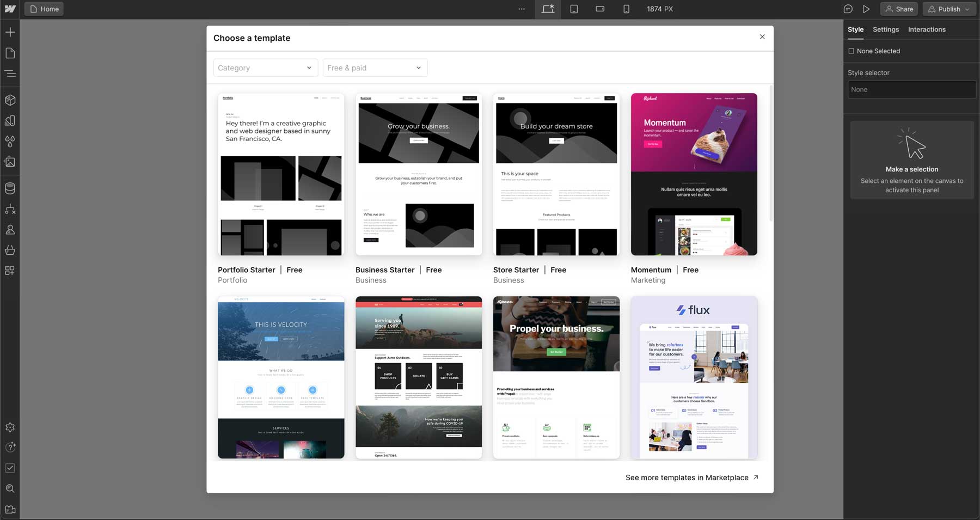Open the comments icon in the toolbar
Image resolution: width=980 pixels, height=520 pixels.
pos(848,9)
